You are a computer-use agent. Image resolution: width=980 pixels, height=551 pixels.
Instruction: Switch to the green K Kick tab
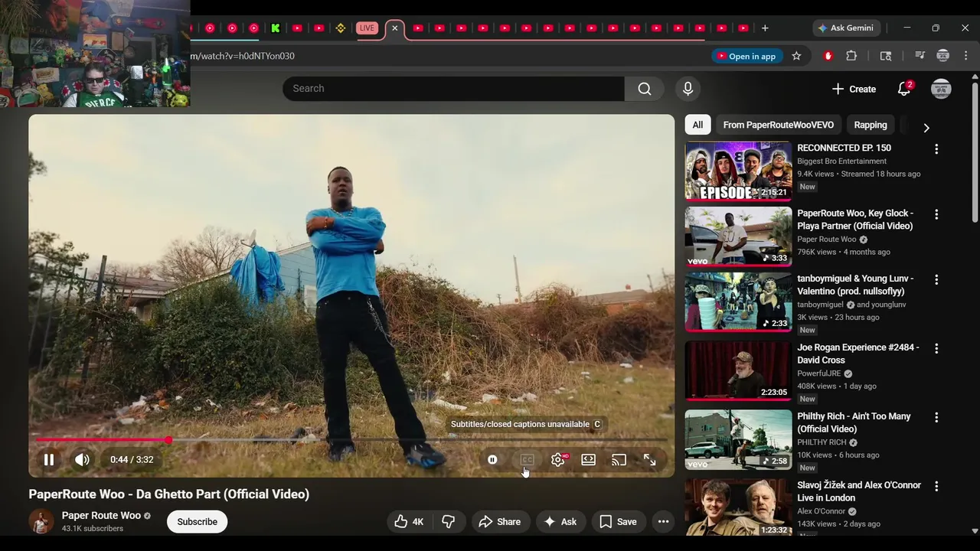[276, 28]
